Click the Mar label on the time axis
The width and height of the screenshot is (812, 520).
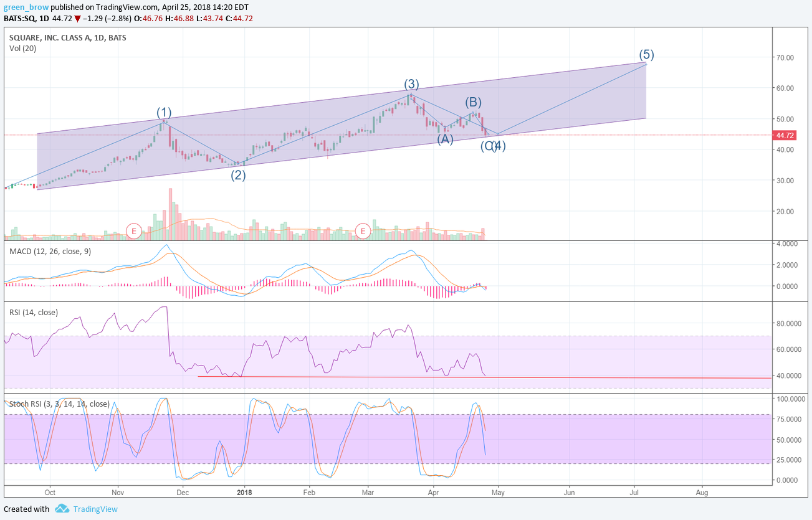368,491
